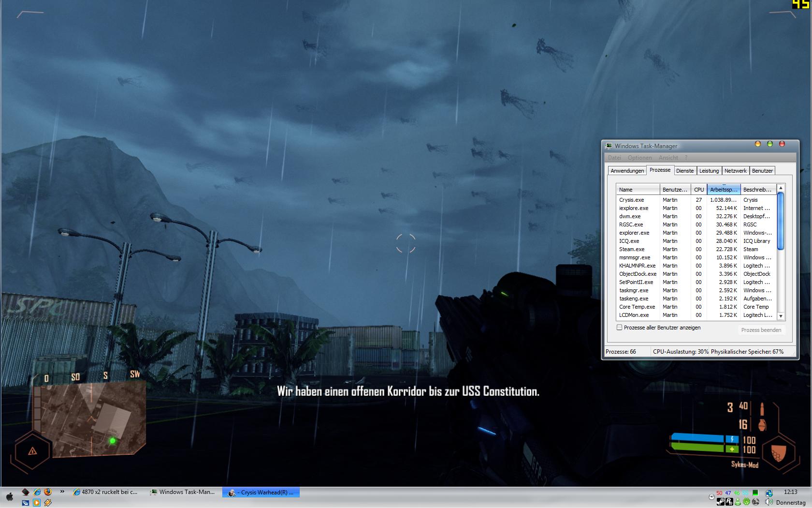Open the media player quick launch icon
812x508 pixels.
(x=37, y=503)
